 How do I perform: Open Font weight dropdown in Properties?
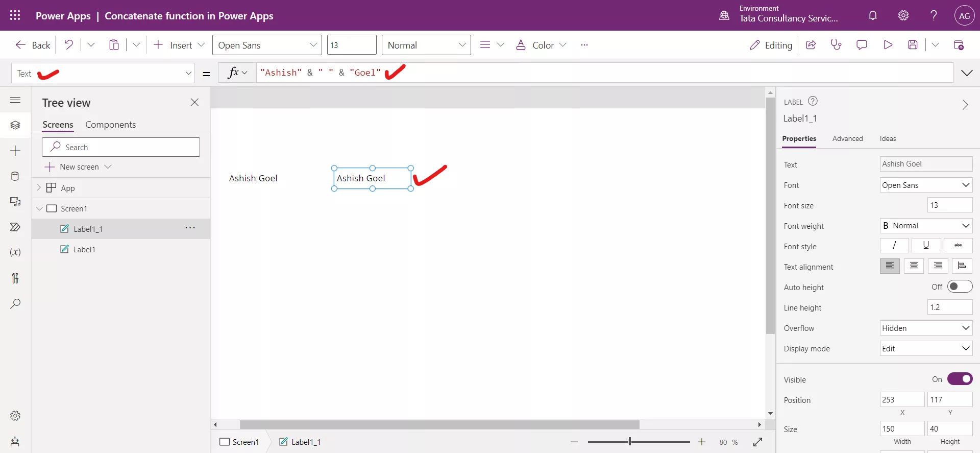(926, 225)
